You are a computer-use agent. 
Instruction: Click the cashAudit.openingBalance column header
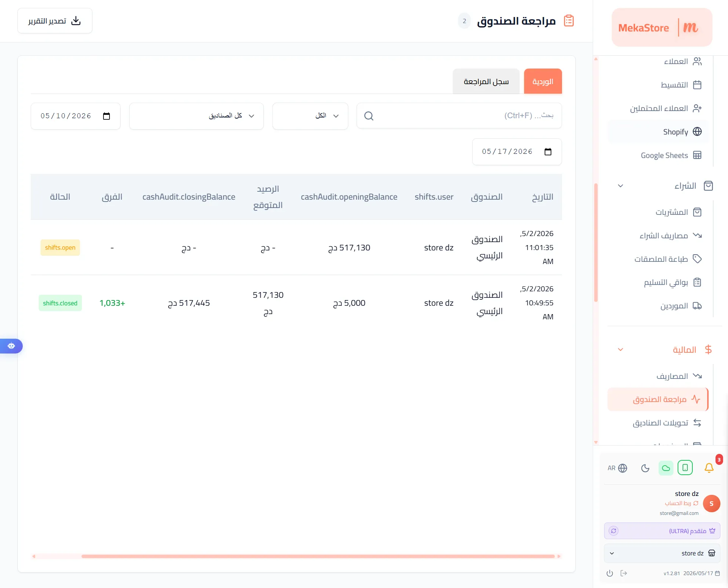point(349,197)
